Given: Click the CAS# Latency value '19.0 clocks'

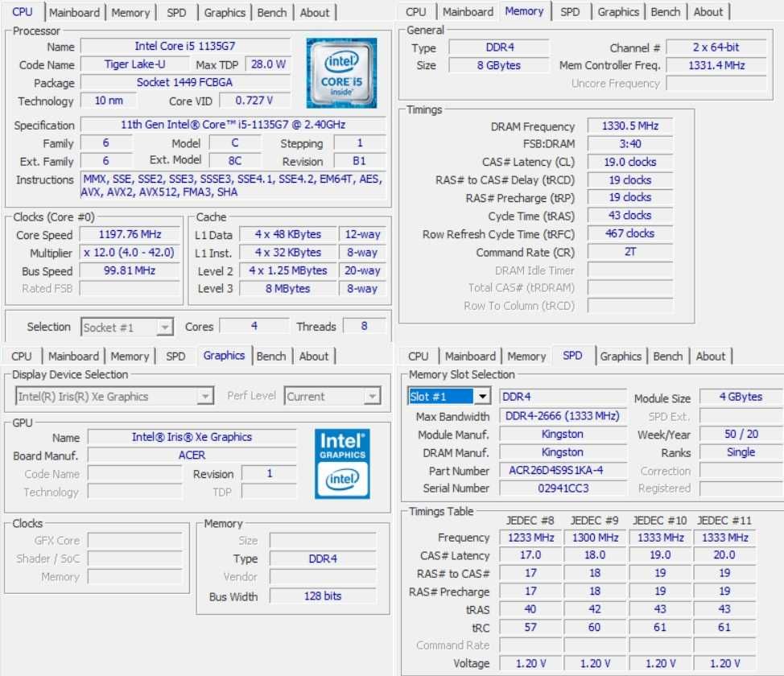Looking at the screenshot, I should 630,162.
